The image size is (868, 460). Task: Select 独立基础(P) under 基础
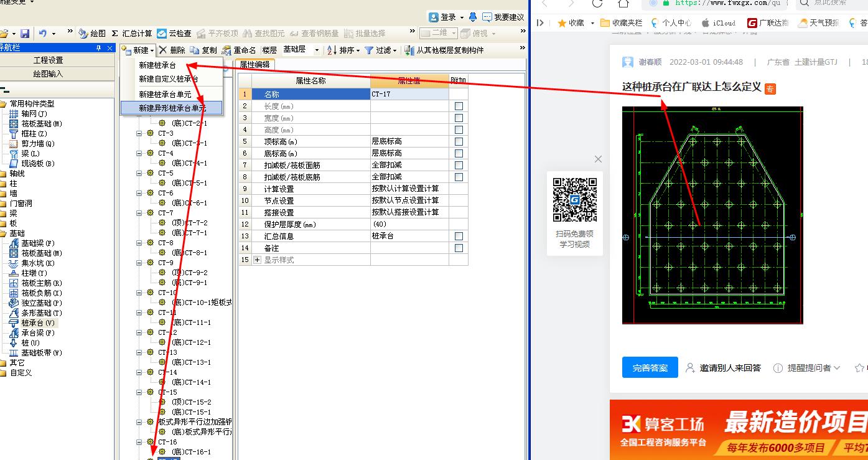(36, 303)
